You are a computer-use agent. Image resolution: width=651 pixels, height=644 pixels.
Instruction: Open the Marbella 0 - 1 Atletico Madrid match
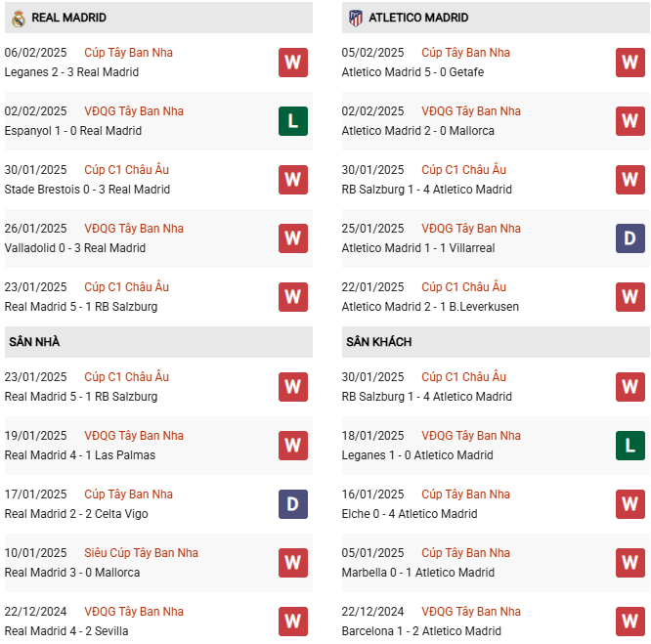[417, 573]
